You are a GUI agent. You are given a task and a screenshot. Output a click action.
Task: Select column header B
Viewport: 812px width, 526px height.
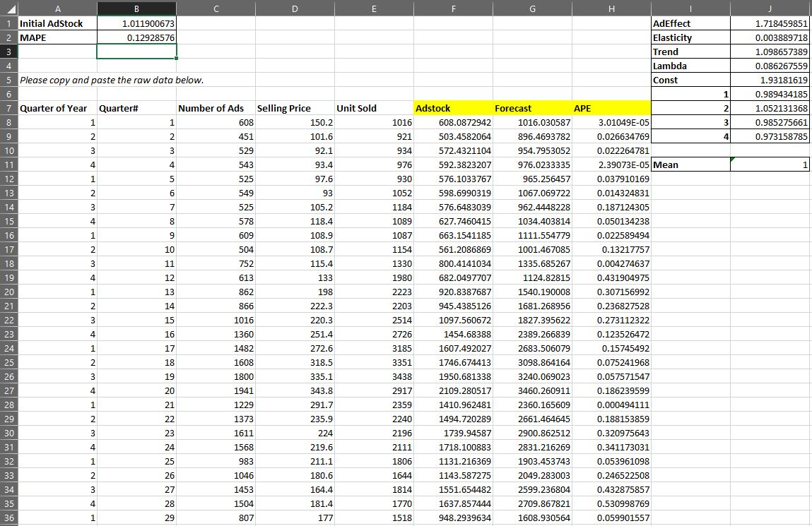[138, 7]
